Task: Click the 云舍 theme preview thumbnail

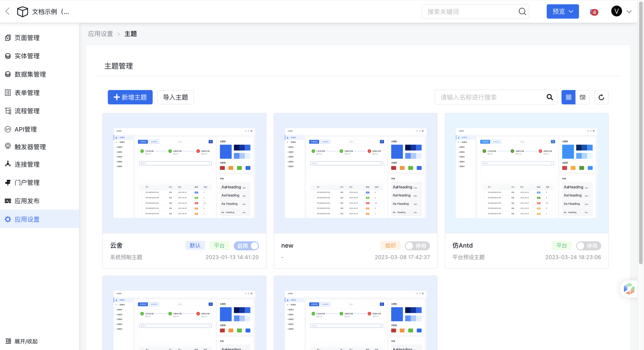Action: tap(184, 173)
